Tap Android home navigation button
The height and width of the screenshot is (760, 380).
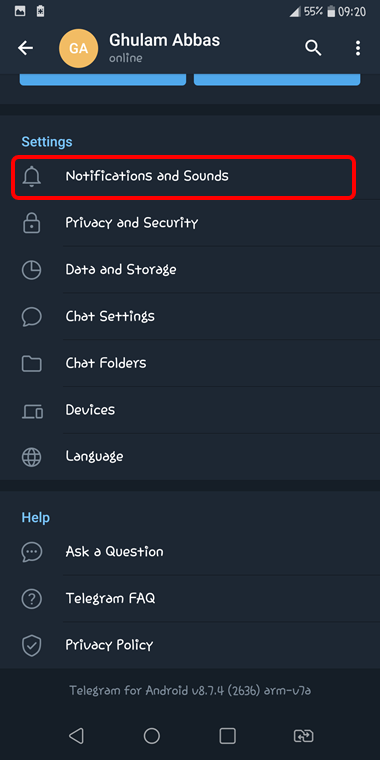152,736
